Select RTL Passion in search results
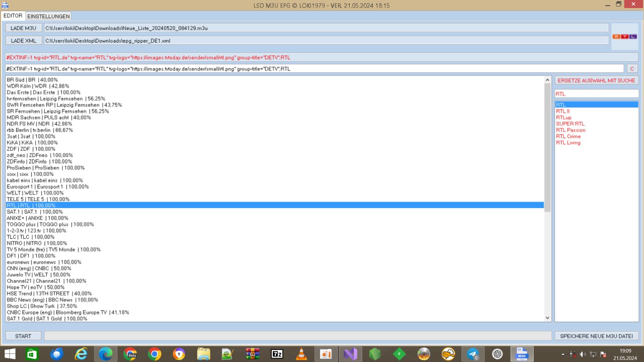Image resolution: width=644 pixels, height=362 pixels. click(x=596, y=130)
